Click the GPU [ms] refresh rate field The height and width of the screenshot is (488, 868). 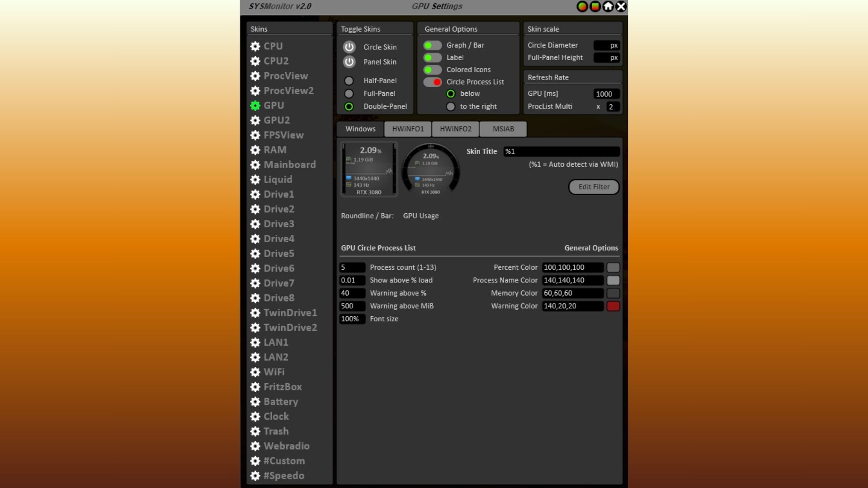coord(606,94)
